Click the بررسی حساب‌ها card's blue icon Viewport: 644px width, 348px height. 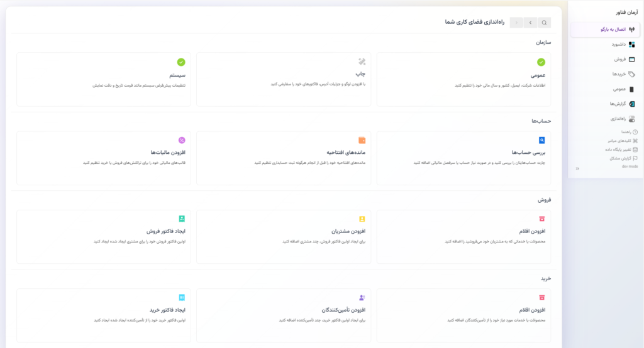coord(541,140)
